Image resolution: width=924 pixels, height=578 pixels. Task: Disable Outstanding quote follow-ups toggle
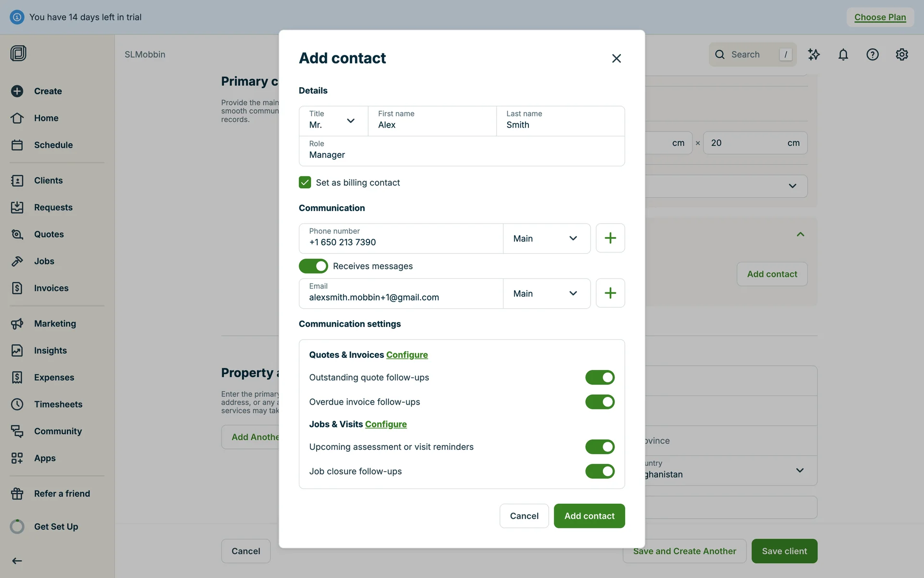tap(600, 377)
